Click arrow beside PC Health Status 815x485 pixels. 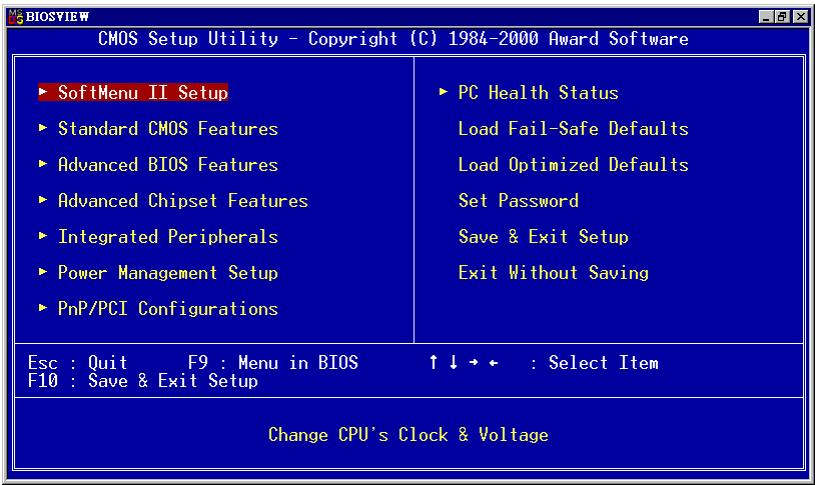point(443,92)
